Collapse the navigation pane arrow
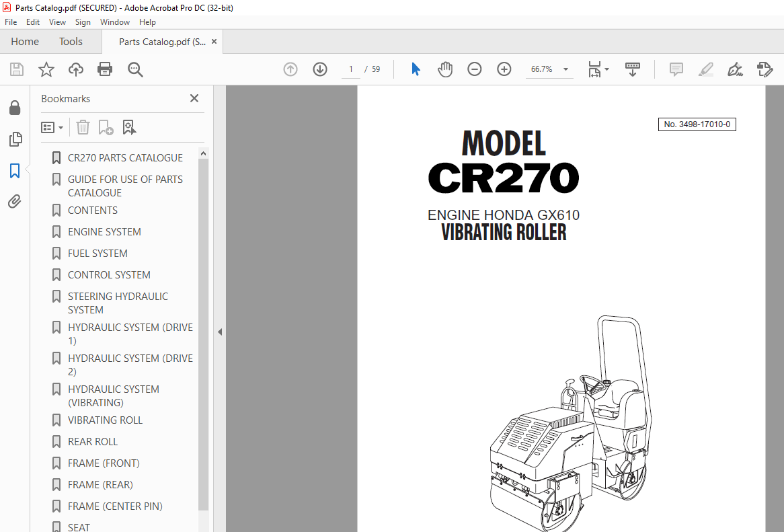784x532 pixels. click(219, 332)
